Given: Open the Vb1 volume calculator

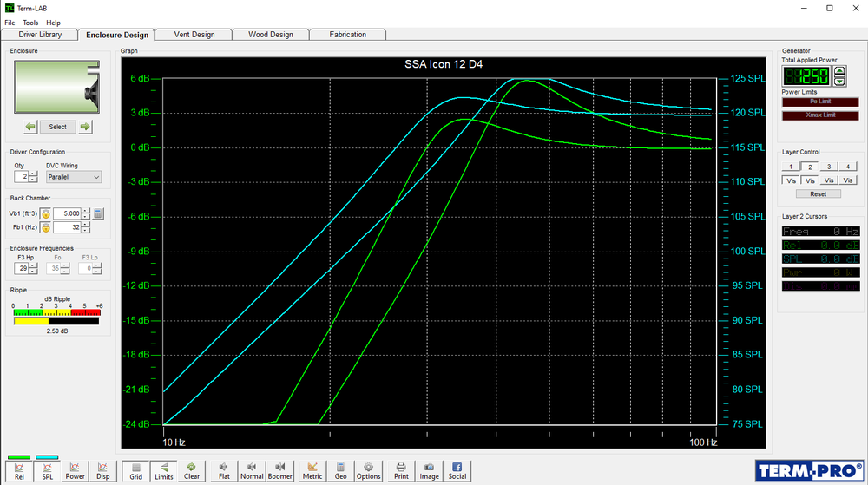Looking at the screenshot, I should (x=98, y=213).
